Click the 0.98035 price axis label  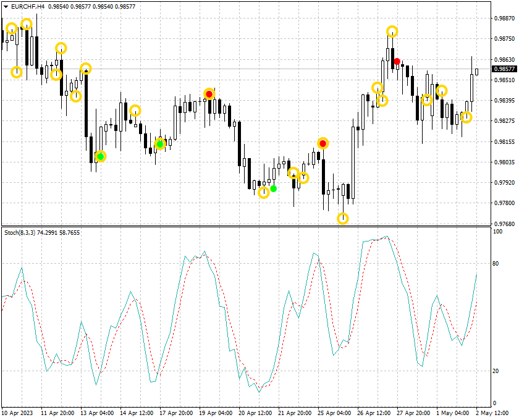(x=504, y=162)
